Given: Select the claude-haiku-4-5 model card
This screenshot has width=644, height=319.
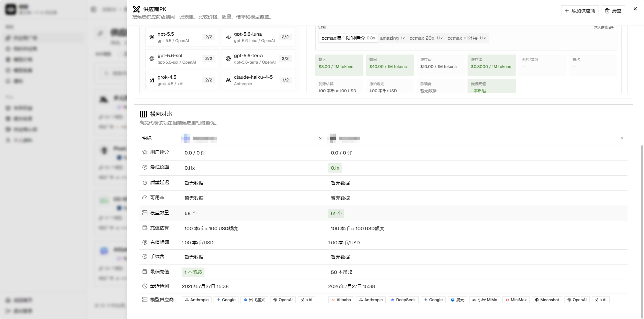Looking at the screenshot, I should pos(258,80).
